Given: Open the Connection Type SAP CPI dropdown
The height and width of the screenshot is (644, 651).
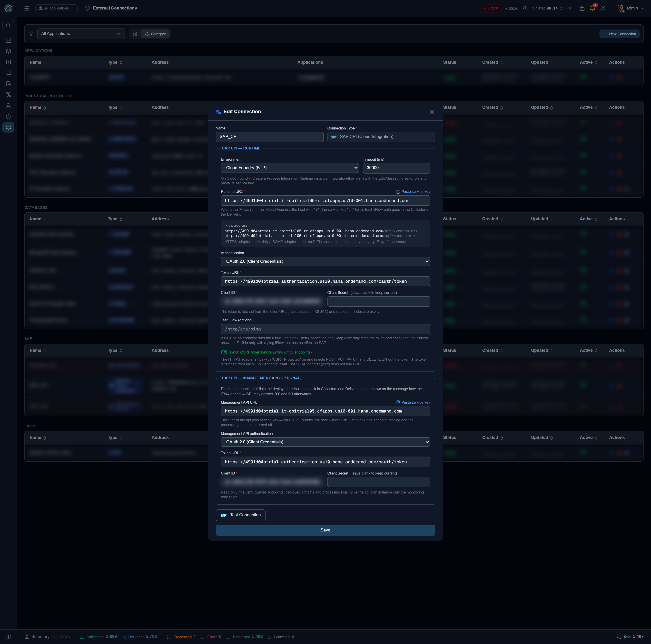Looking at the screenshot, I should (381, 137).
